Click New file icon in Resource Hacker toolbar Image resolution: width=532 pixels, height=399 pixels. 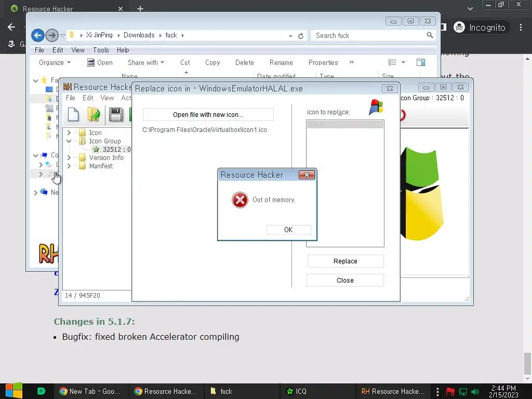tap(73, 115)
